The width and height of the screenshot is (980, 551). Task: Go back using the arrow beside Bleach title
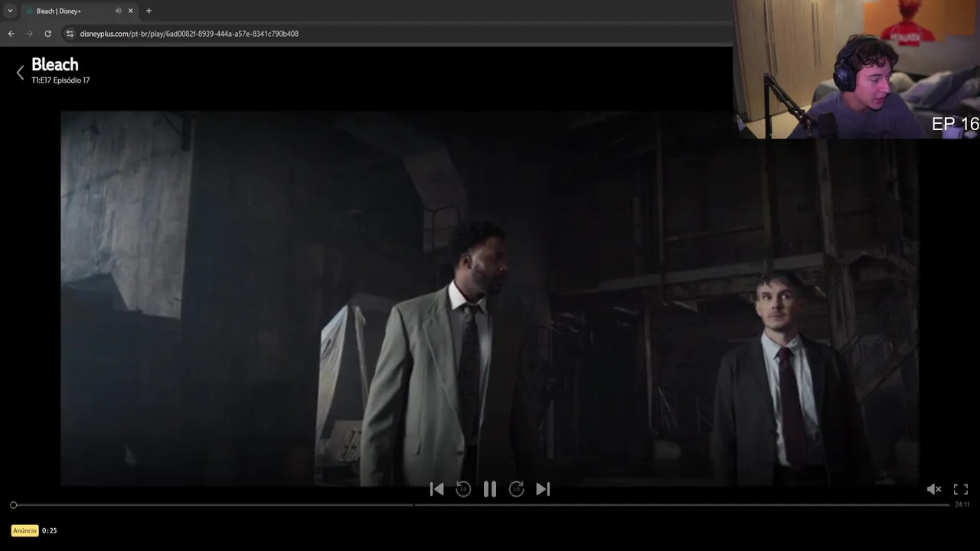[20, 73]
